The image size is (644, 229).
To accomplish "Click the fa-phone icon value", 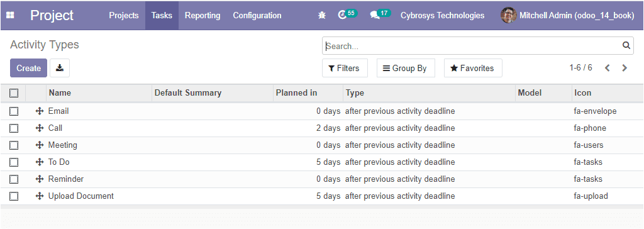I will pyautogui.click(x=590, y=128).
